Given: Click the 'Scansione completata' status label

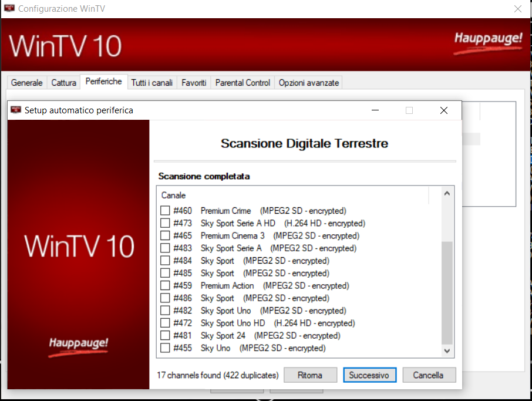Looking at the screenshot, I should coord(204,176).
